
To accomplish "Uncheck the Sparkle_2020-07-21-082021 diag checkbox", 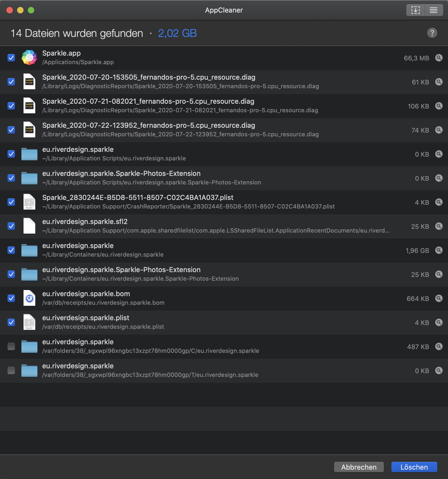I will (11, 106).
